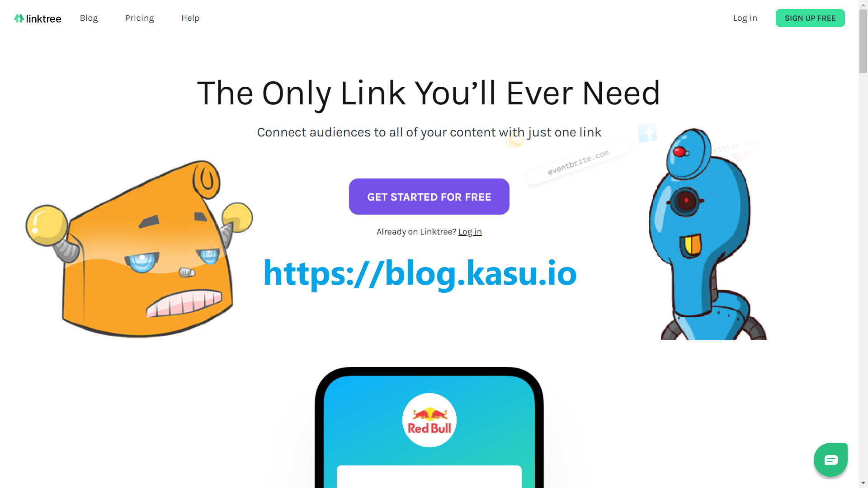Click the Pricing navigation menu item
Viewport: 868px width, 488px height.
click(139, 18)
